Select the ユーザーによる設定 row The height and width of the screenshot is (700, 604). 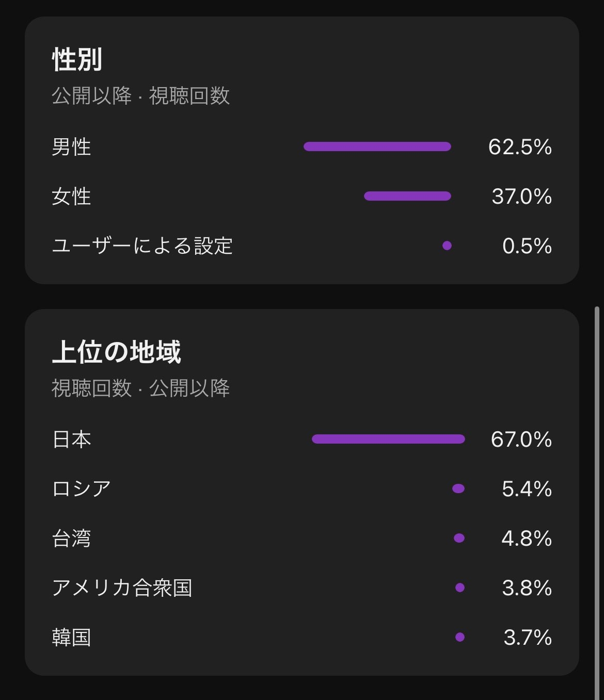(302, 246)
